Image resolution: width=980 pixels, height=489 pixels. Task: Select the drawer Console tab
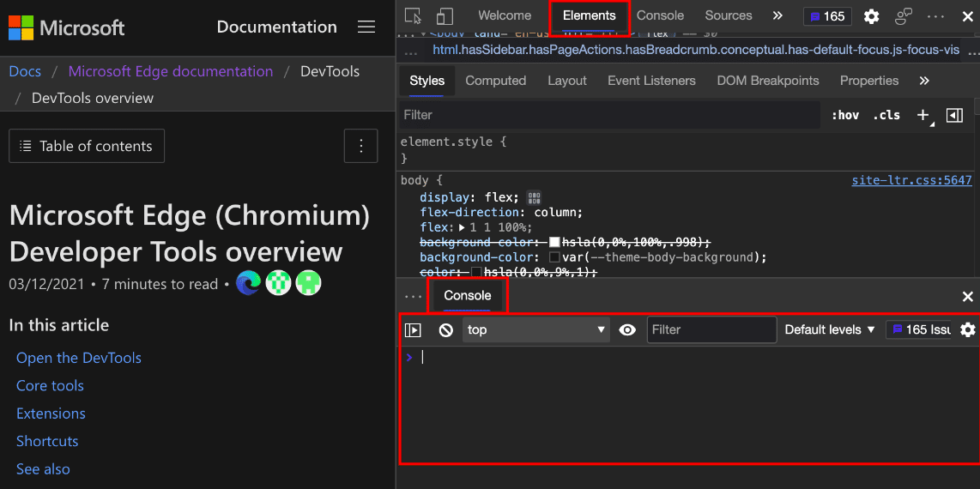468,295
